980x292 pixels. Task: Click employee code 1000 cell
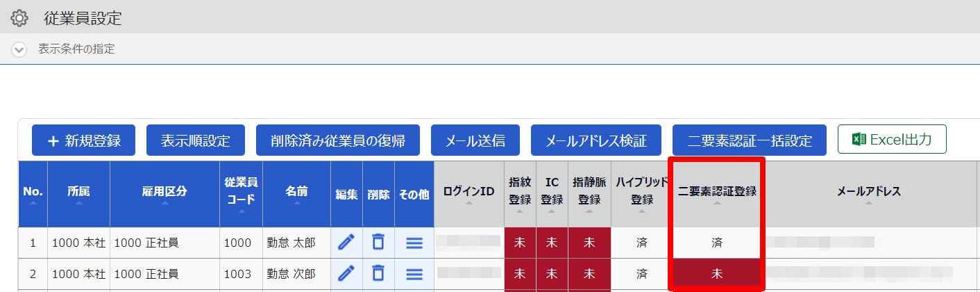point(241,243)
